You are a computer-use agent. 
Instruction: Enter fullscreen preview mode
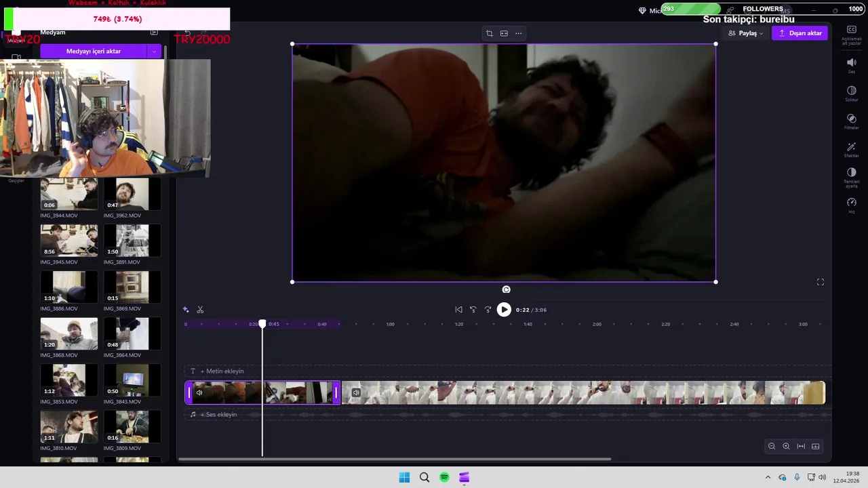click(x=821, y=282)
